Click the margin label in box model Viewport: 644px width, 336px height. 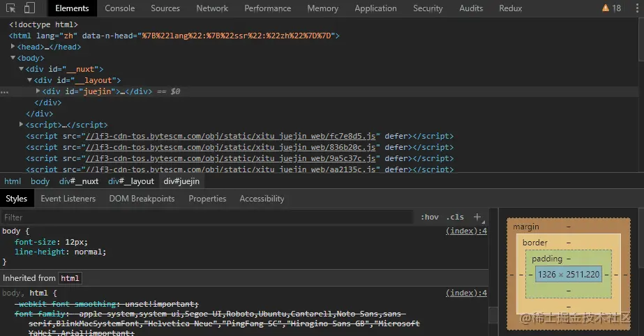525,227
